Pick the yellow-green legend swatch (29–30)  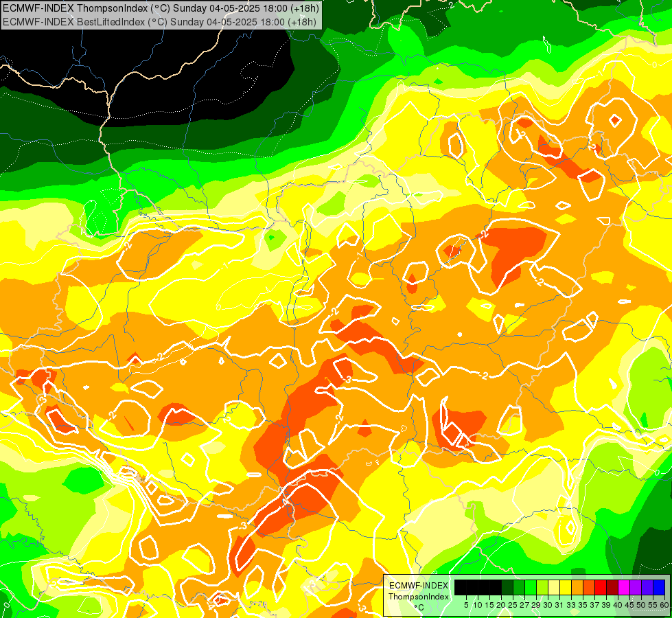[542, 587]
